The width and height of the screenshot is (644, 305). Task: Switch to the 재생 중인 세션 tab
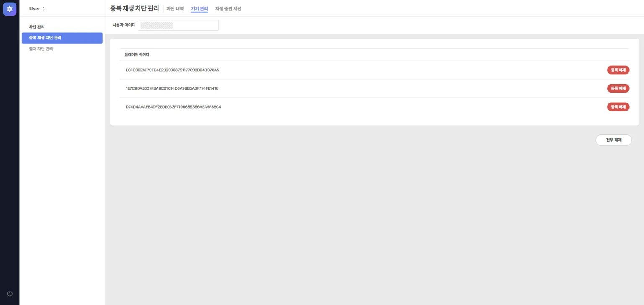tap(228, 9)
